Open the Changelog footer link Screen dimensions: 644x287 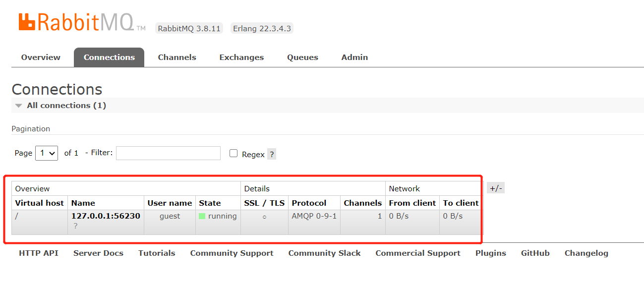click(586, 253)
